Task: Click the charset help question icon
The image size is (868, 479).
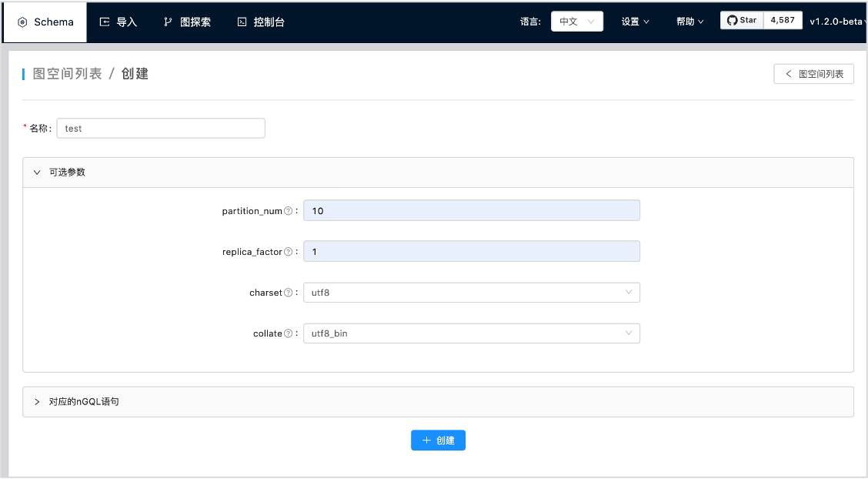Action: (289, 293)
